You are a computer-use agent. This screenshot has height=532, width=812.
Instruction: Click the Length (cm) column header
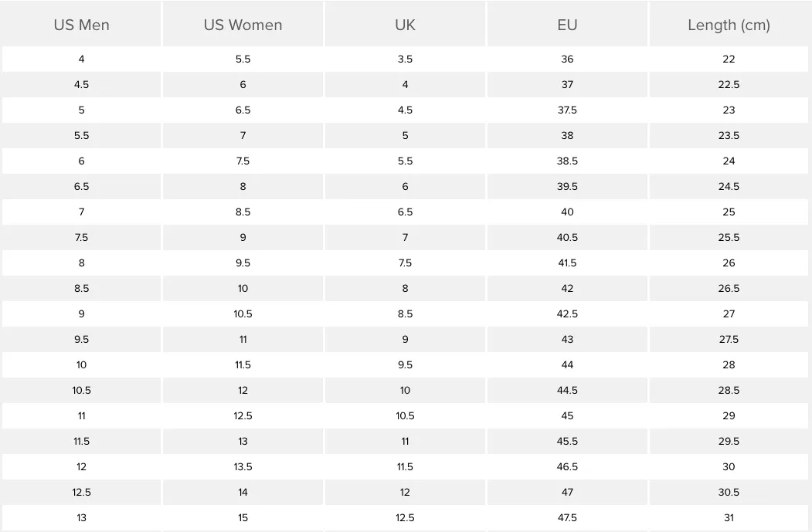729,25
